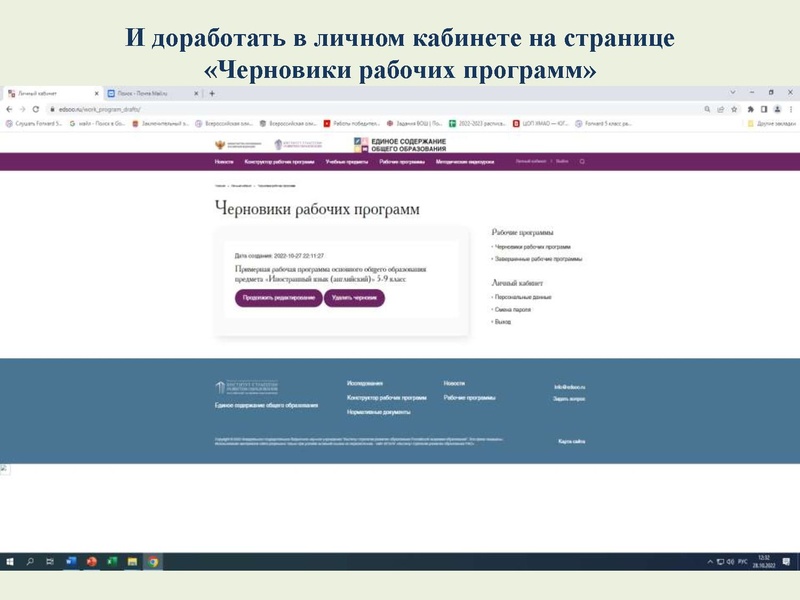
Task: Show hidden icons in the system tray
Action: (710, 561)
